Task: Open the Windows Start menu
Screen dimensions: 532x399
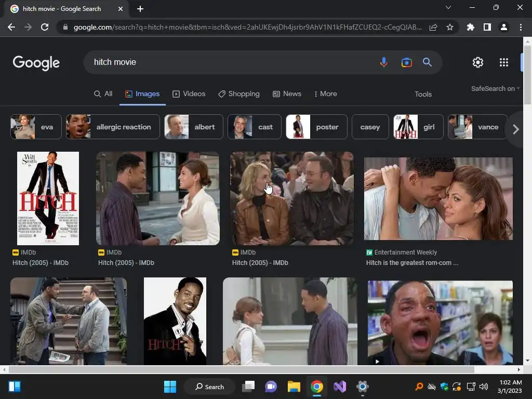Action: click(x=170, y=387)
